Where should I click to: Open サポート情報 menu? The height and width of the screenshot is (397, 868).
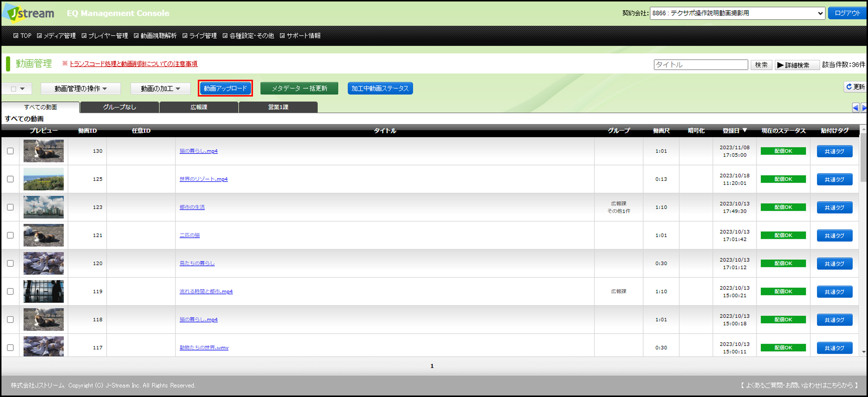[300, 35]
